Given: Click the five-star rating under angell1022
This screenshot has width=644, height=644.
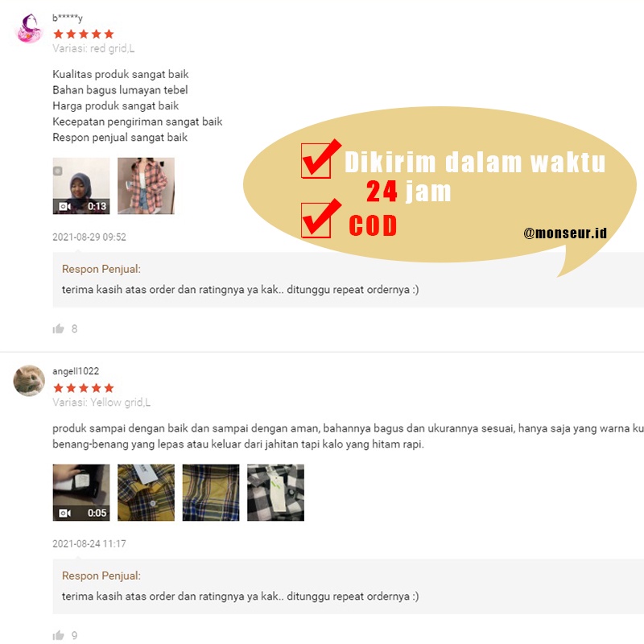Looking at the screenshot, I should pos(84,388).
